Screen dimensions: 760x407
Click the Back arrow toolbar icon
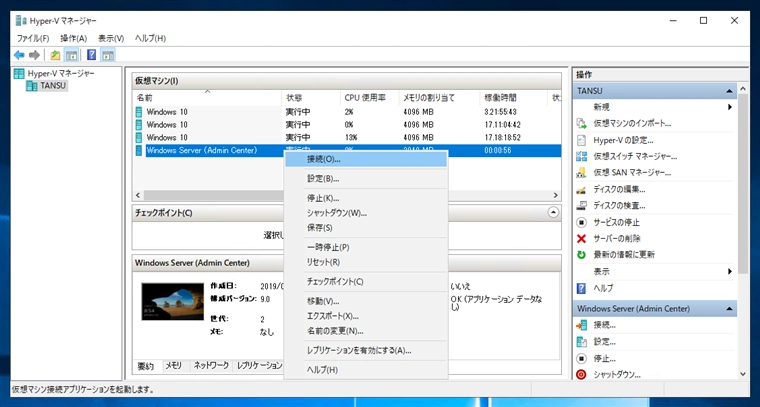click(19, 55)
